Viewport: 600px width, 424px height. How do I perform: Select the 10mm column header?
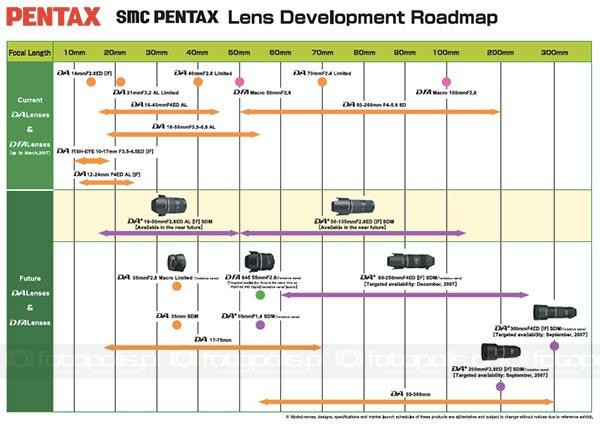coord(75,52)
